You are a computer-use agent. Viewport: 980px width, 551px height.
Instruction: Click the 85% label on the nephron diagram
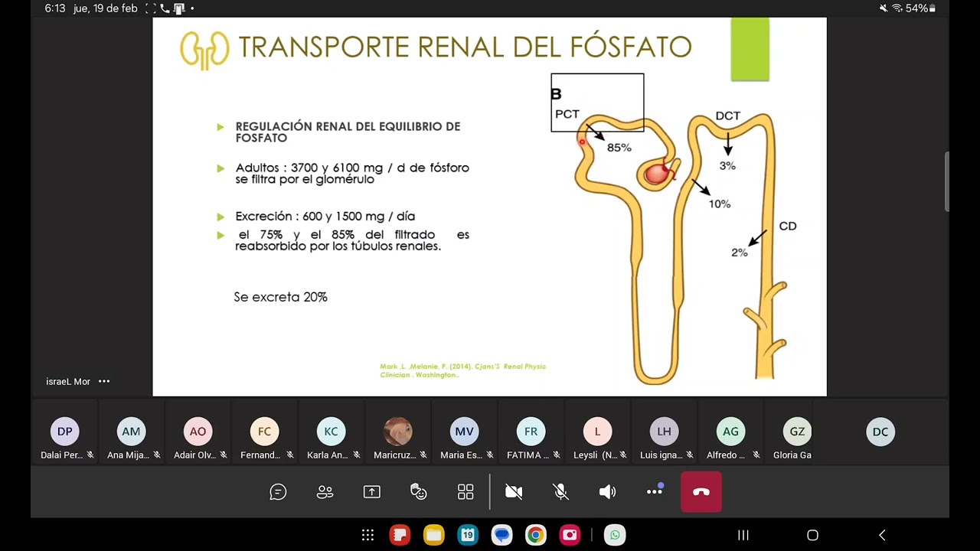[619, 148]
